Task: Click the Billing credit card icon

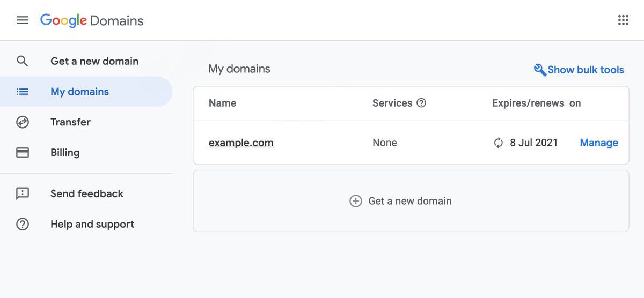Action: click(22, 153)
